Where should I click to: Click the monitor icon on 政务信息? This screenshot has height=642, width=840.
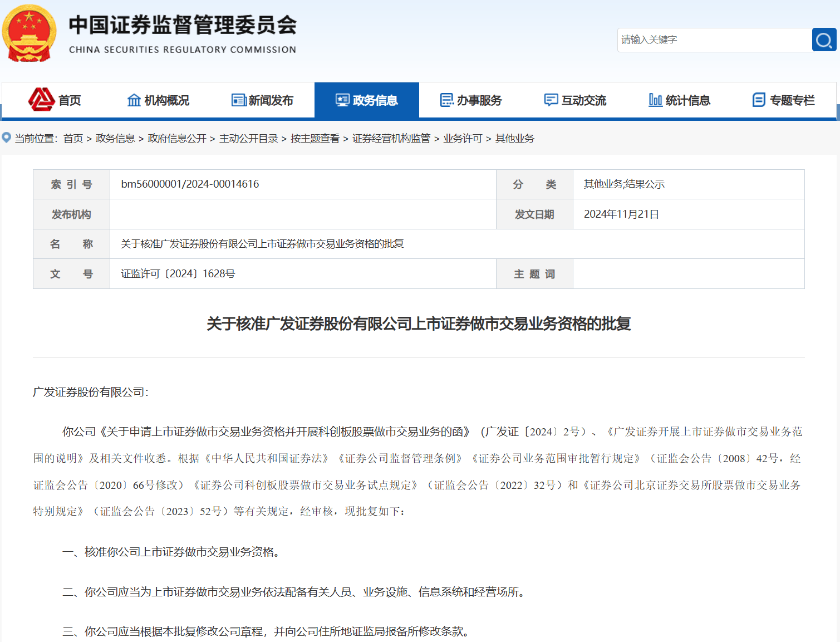(341, 100)
